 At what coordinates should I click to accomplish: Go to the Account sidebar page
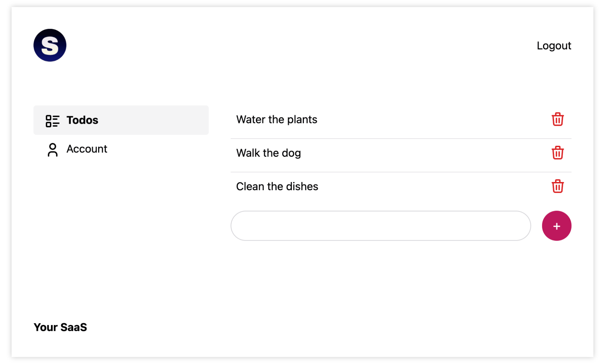coord(86,149)
